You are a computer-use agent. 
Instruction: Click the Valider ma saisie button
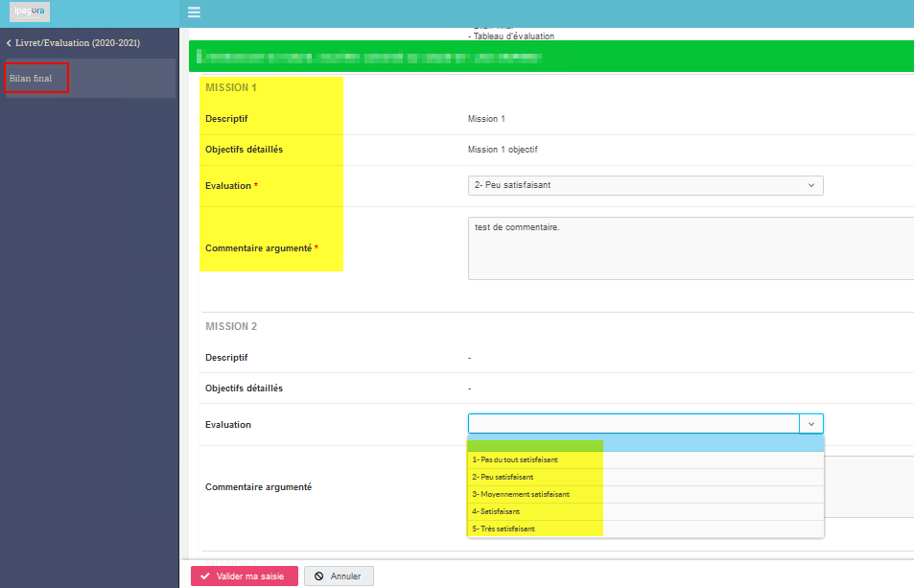coord(245,576)
